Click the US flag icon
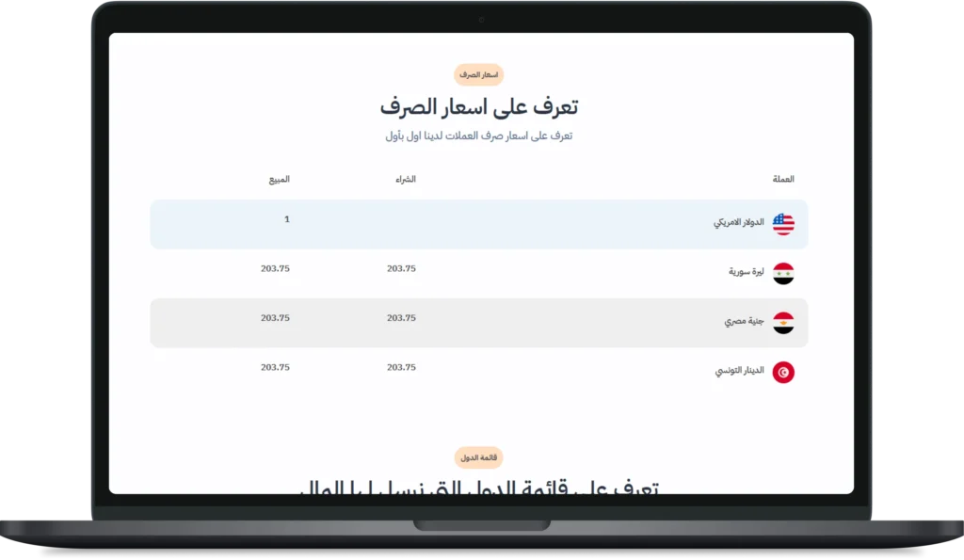Viewport: 964px width, 560px height. 783,224
